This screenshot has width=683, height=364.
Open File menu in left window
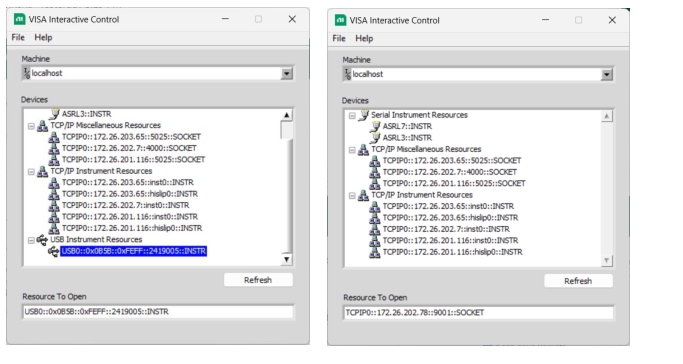pyautogui.click(x=18, y=37)
